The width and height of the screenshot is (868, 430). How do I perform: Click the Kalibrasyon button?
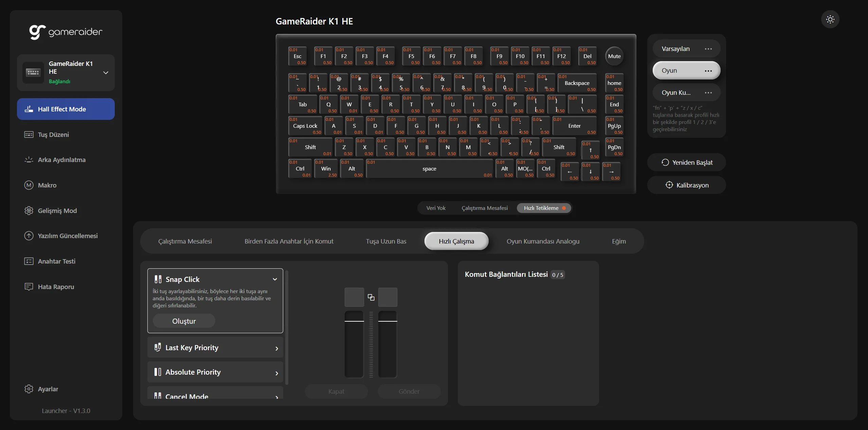click(686, 185)
